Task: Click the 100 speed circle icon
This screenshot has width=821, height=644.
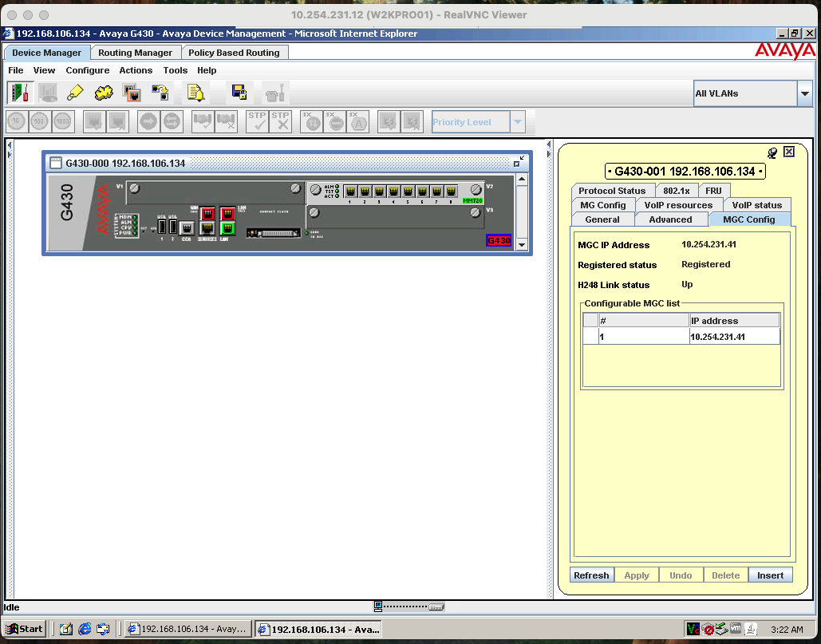Action: [x=39, y=121]
